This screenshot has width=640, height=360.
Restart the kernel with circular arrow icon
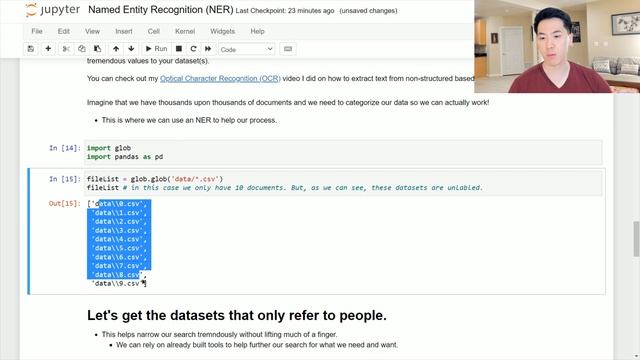193,49
